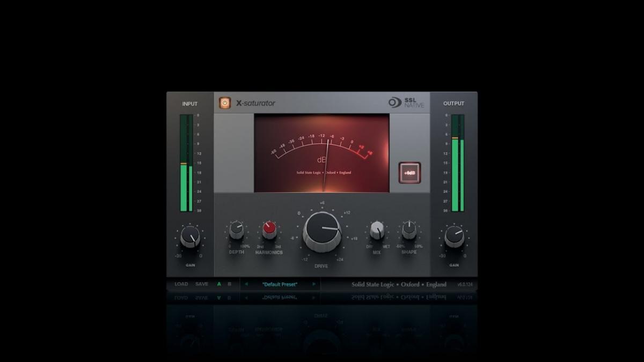Click the output level meter
644x362 pixels.
458,164
